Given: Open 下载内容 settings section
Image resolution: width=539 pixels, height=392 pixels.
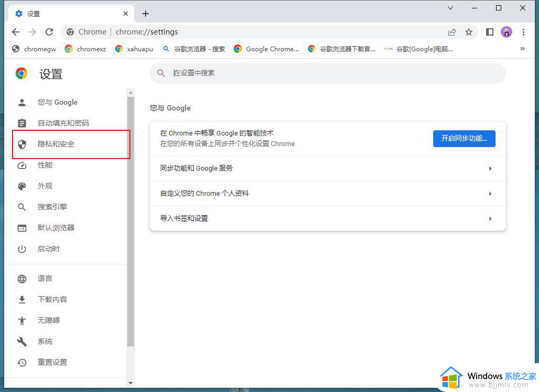Looking at the screenshot, I should click(x=65, y=299).
